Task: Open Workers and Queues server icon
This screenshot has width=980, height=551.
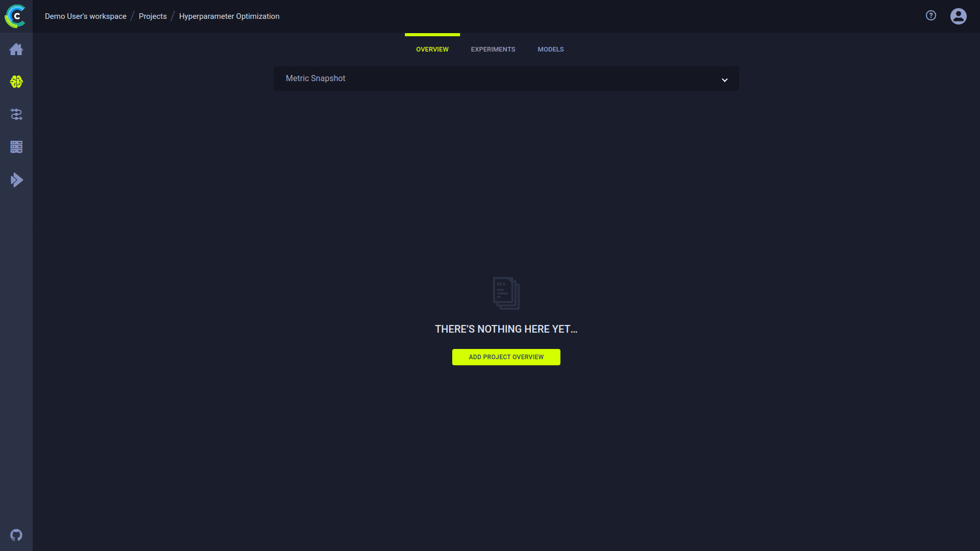Action: pos(16,147)
